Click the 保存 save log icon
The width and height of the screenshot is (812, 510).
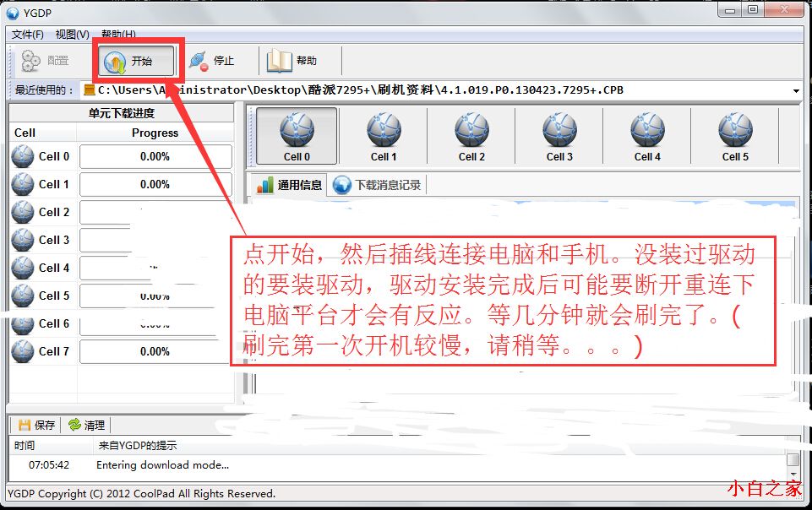point(24,426)
